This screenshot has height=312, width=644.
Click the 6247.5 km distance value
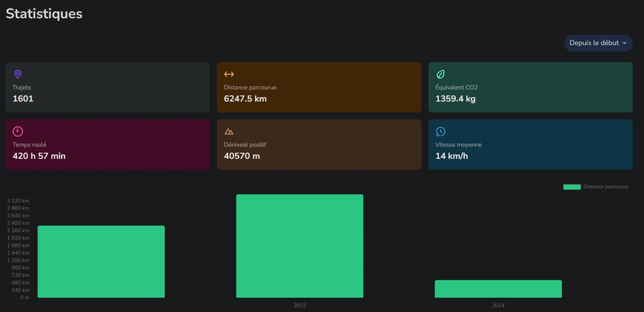point(245,99)
